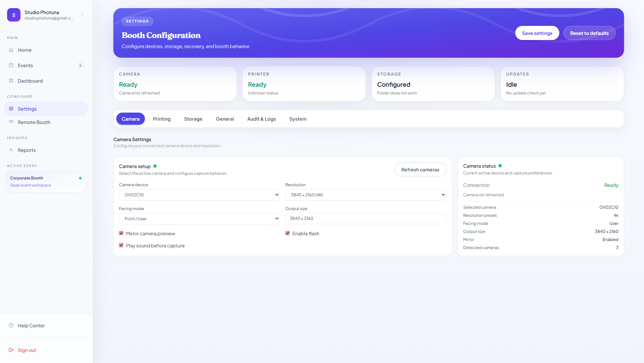The height and width of the screenshot is (363, 644).
Task: Open the Home menu item
Action: pyautogui.click(x=46, y=50)
